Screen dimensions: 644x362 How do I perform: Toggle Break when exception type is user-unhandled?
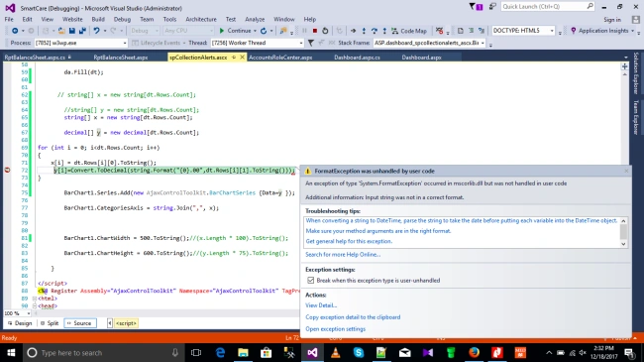pos(310,281)
